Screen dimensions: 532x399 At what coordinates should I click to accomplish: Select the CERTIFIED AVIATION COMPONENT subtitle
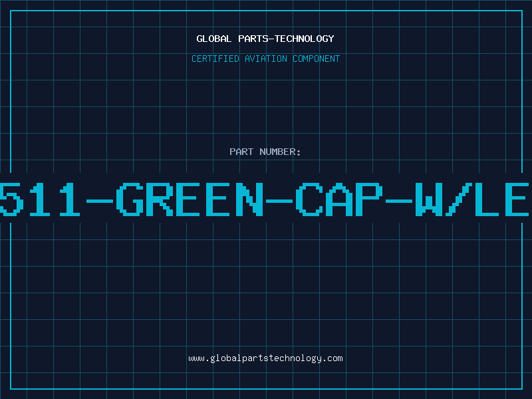[x=265, y=59]
